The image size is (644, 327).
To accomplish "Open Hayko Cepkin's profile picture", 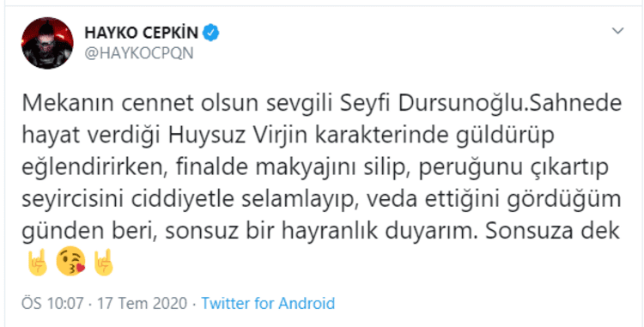I will [47, 43].
